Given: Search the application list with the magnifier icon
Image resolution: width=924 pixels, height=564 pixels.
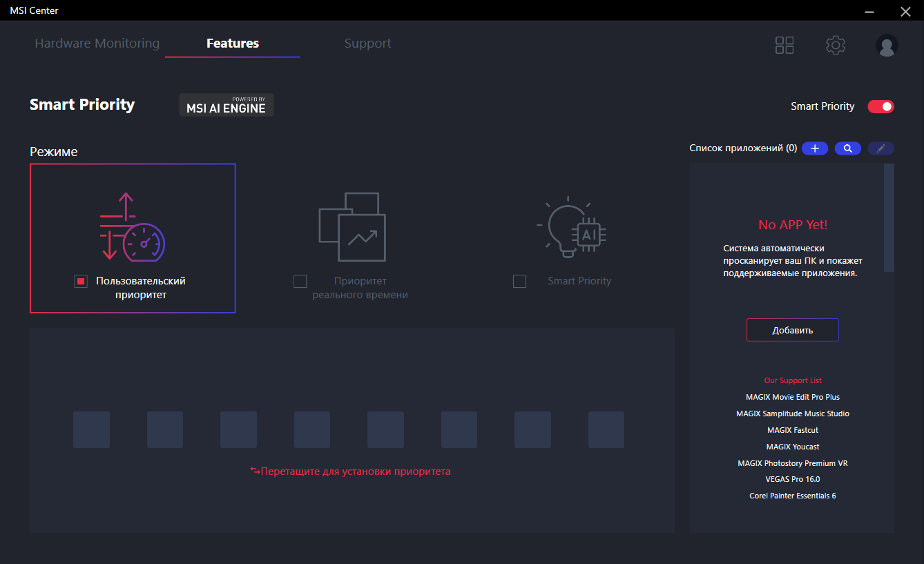Looking at the screenshot, I should pyautogui.click(x=848, y=148).
